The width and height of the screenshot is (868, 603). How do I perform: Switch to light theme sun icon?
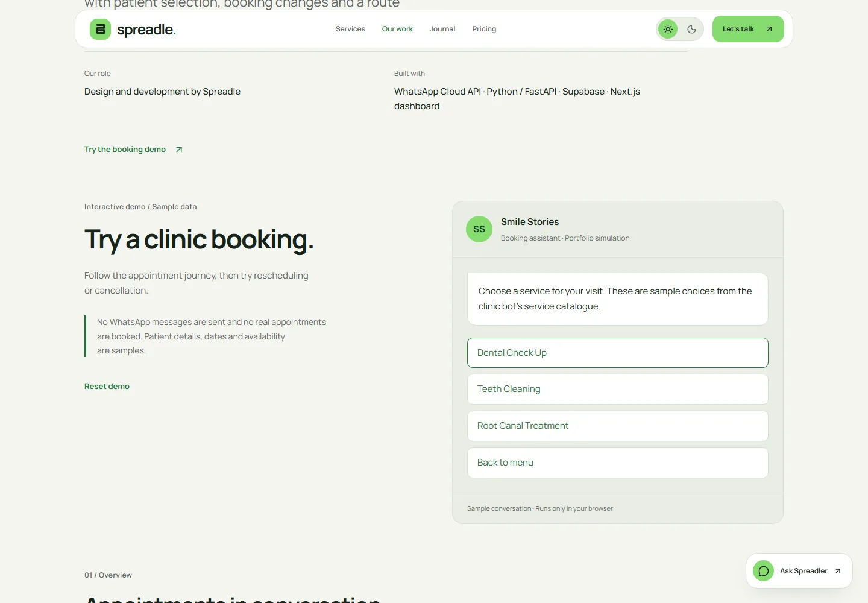pos(668,29)
